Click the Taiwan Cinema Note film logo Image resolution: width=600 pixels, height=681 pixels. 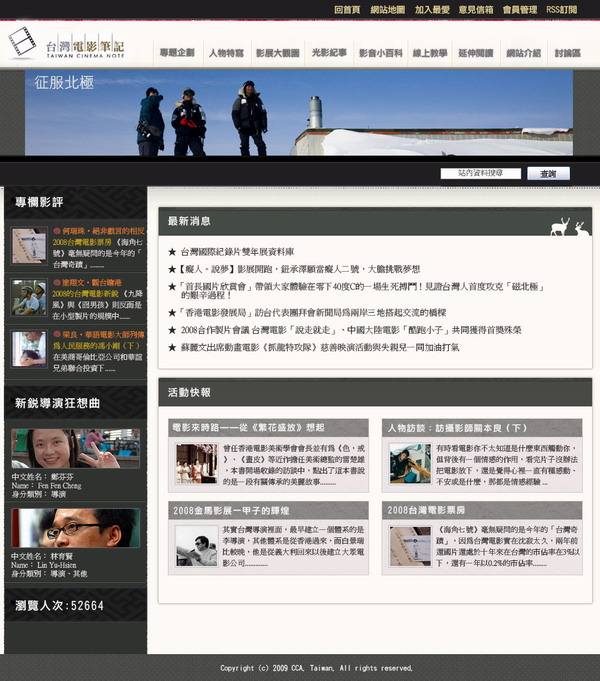[66, 44]
